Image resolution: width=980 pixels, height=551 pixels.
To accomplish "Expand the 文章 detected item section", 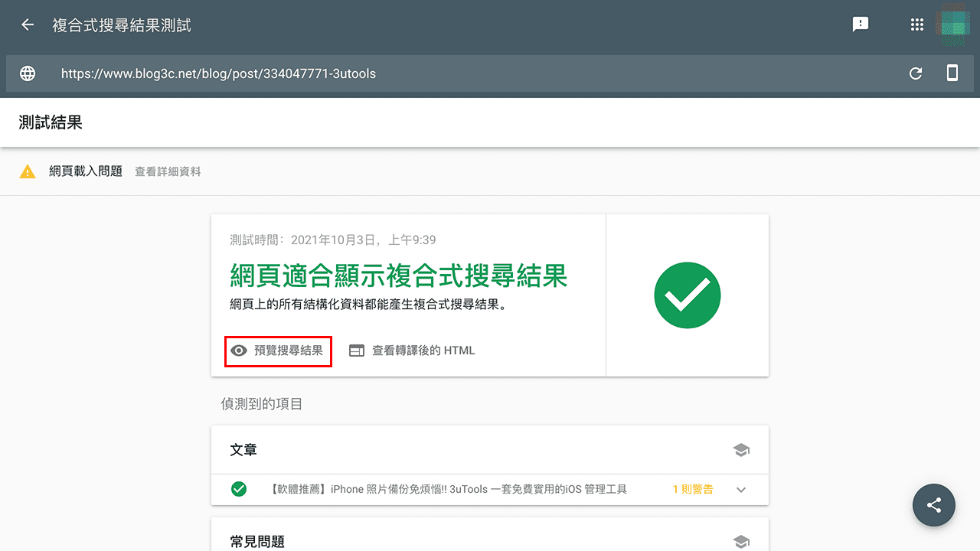I will click(490, 449).
